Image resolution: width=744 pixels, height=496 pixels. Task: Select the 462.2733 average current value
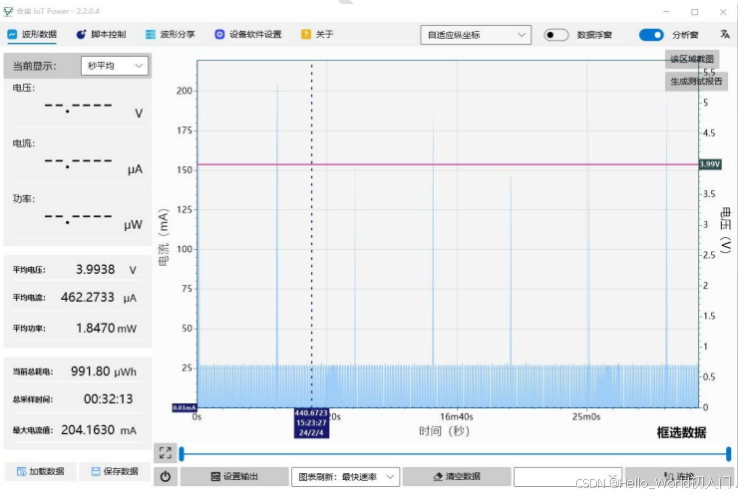click(x=87, y=297)
